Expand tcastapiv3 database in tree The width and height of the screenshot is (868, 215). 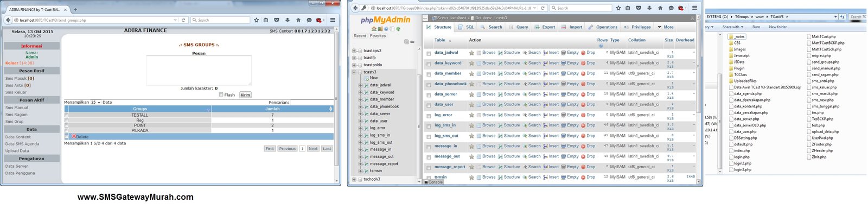coord(354,50)
